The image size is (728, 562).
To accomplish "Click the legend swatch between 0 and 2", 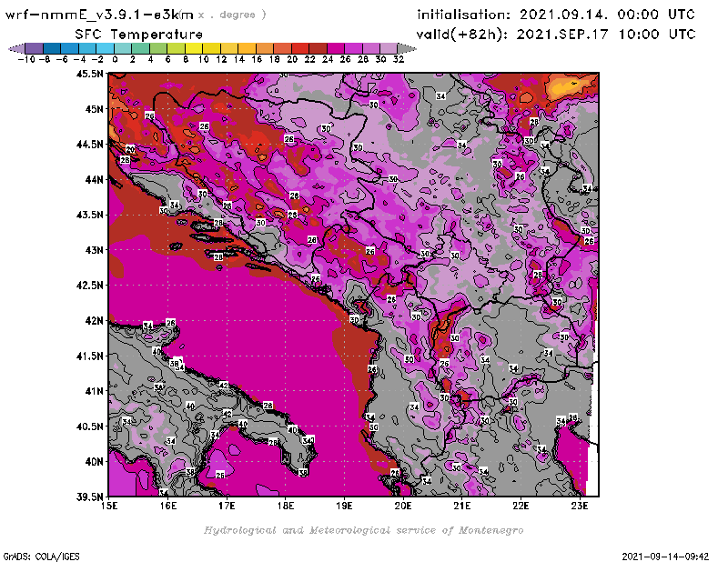I will coord(123,48).
